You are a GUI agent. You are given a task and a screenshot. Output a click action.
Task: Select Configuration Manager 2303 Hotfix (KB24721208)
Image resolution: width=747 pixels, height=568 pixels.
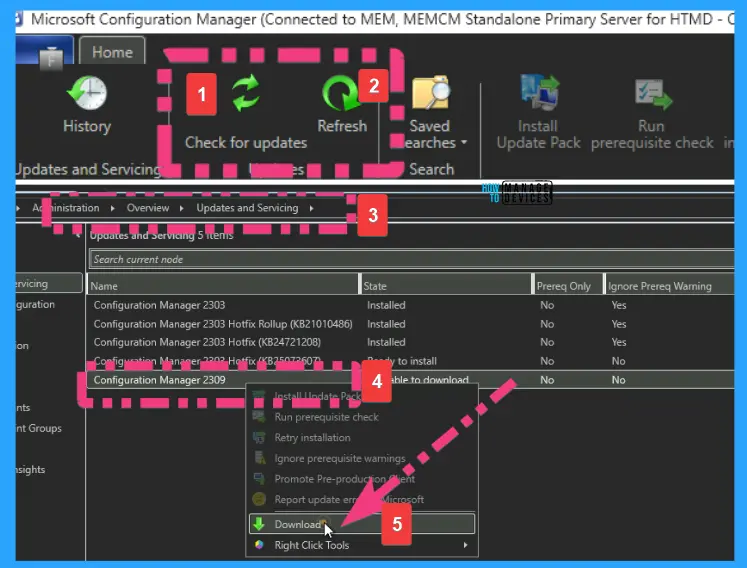[x=410, y=342]
